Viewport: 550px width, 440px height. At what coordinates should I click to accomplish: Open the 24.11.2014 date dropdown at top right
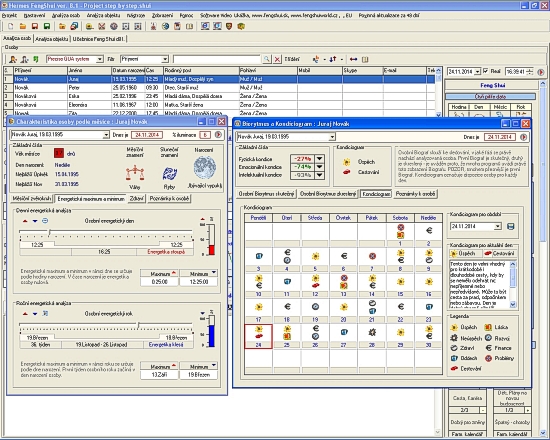point(477,72)
